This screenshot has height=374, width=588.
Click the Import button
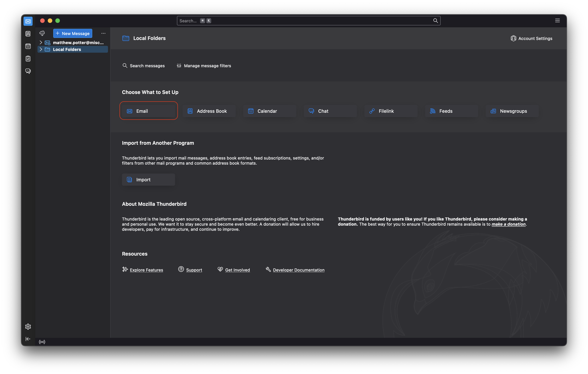tap(149, 180)
